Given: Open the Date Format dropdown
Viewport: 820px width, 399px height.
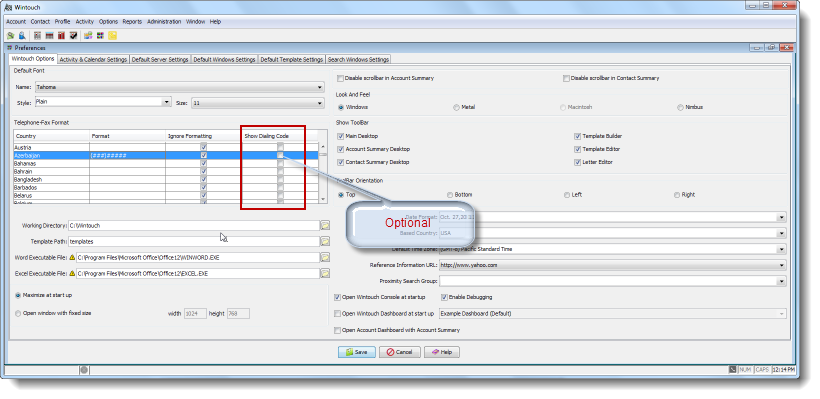Looking at the screenshot, I should pyautogui.click(x=781, y=217).
